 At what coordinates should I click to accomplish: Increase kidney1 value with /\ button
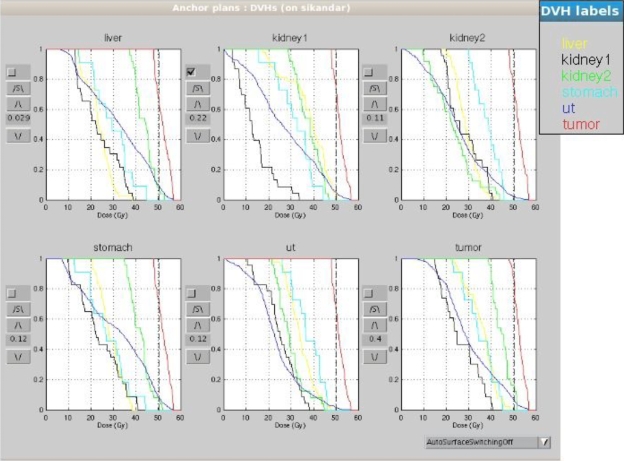tap(197, 104)
